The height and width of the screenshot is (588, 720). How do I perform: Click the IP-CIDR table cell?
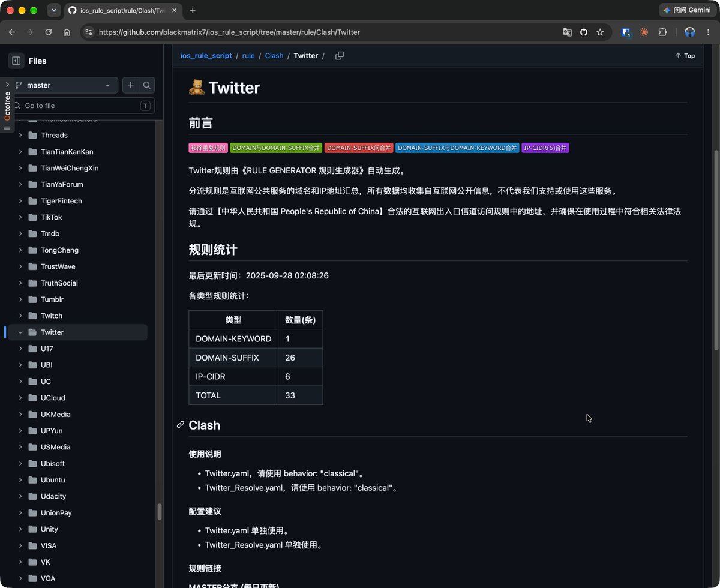point(233,377)
